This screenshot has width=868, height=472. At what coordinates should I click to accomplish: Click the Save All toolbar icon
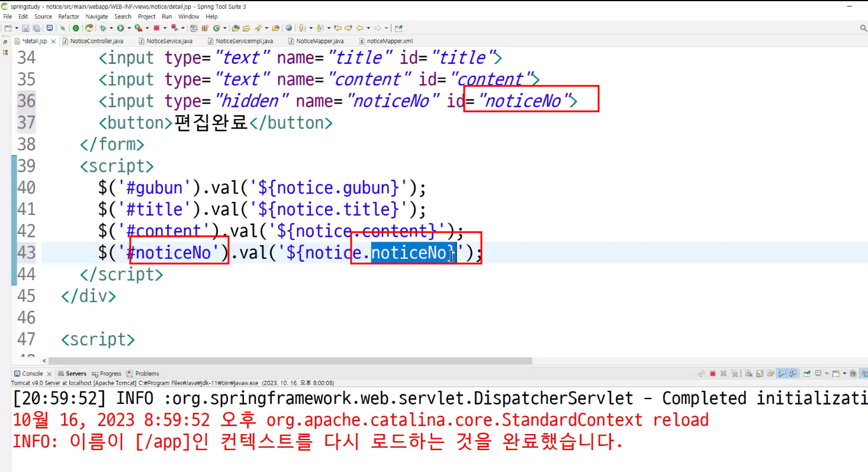click(36, 28)
